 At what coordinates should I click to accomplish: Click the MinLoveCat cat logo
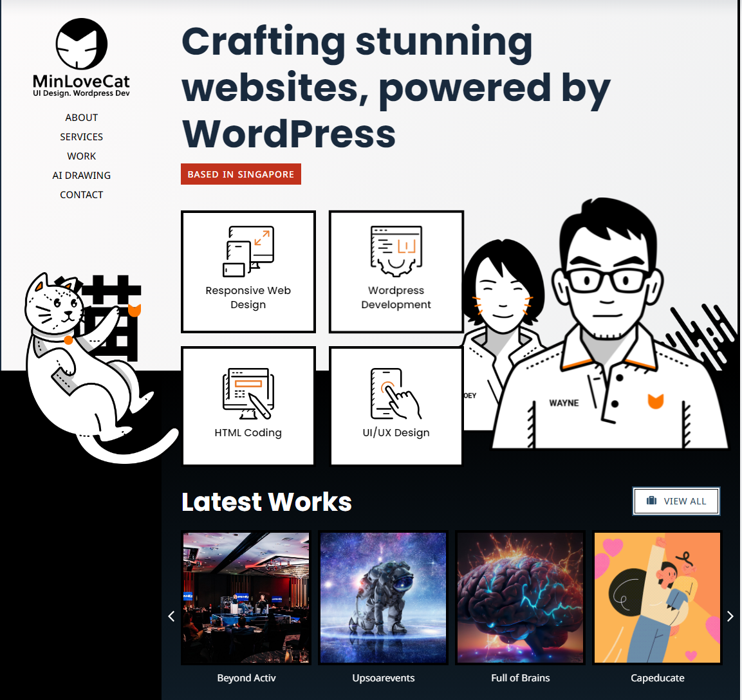coord(81,44)
